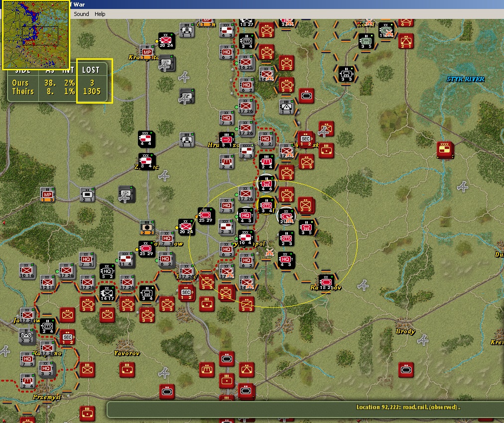This screenshot has height=423, width=504.
Task: Select the black XXX corps unit marked 10 4
Action: tap(246, 238)
